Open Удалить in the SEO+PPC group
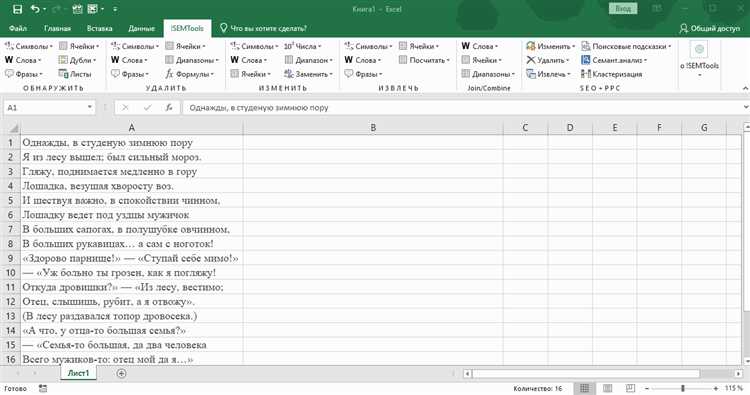 pyautogui.click(x=548, y=60)
